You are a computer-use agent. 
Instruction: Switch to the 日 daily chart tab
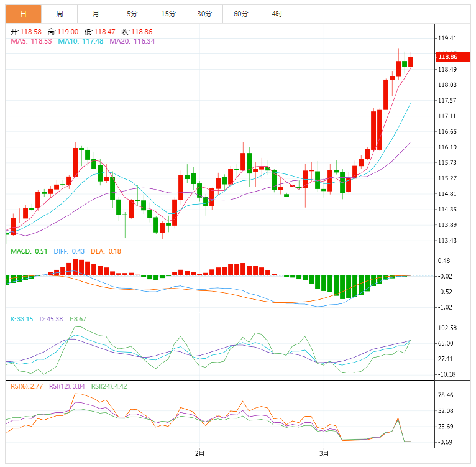pos(23,13)
